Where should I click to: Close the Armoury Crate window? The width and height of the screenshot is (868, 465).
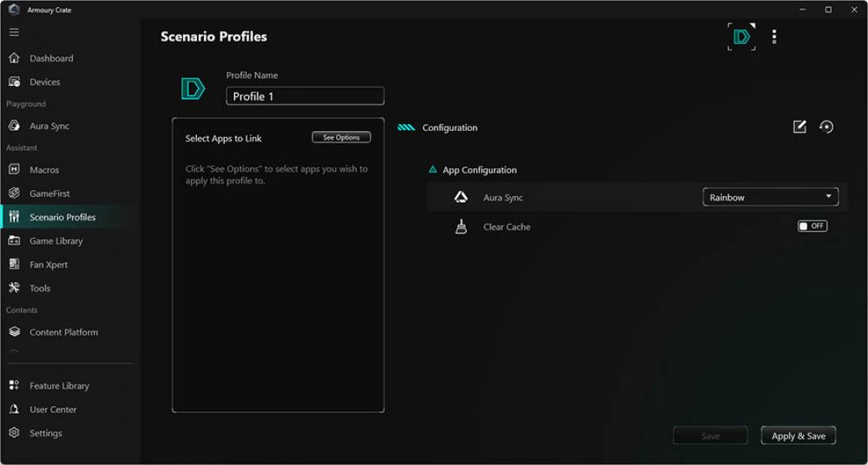click(854, 9)
